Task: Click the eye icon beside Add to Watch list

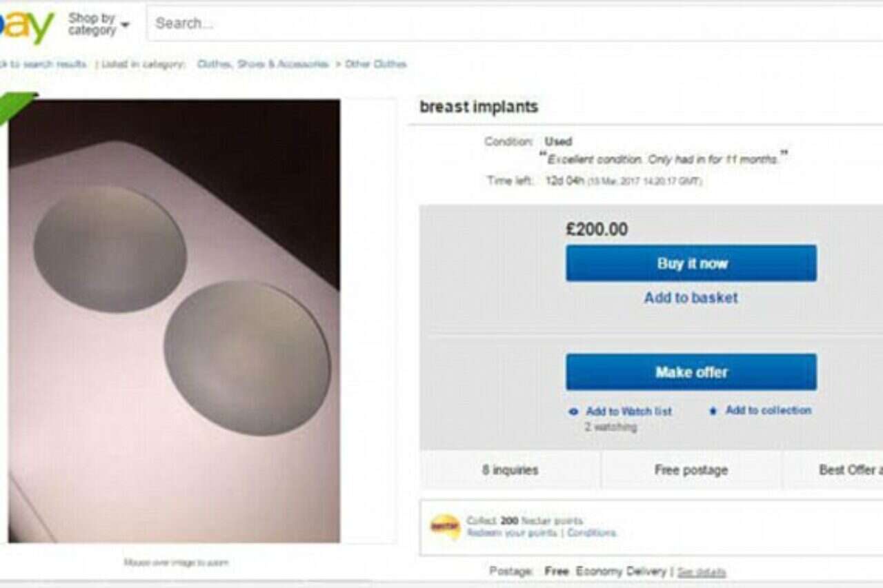Action: (x=573, y=412)
